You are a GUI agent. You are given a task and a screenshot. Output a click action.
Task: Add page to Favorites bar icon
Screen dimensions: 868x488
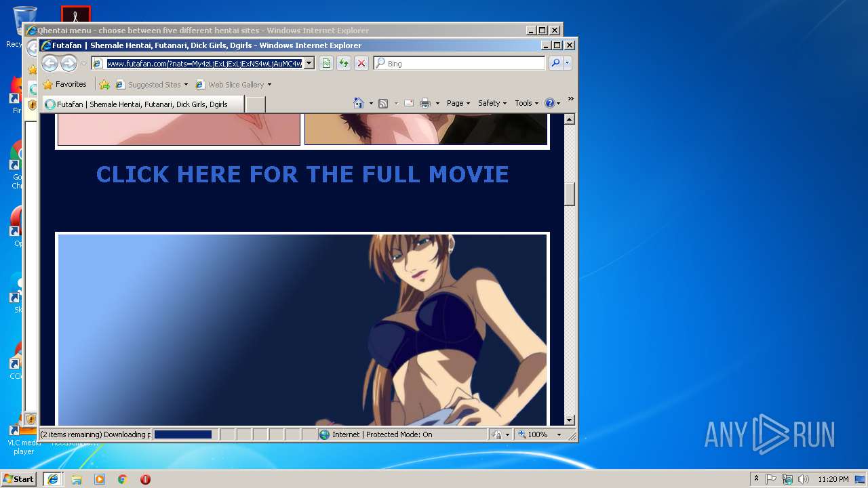tap(104, 85)
